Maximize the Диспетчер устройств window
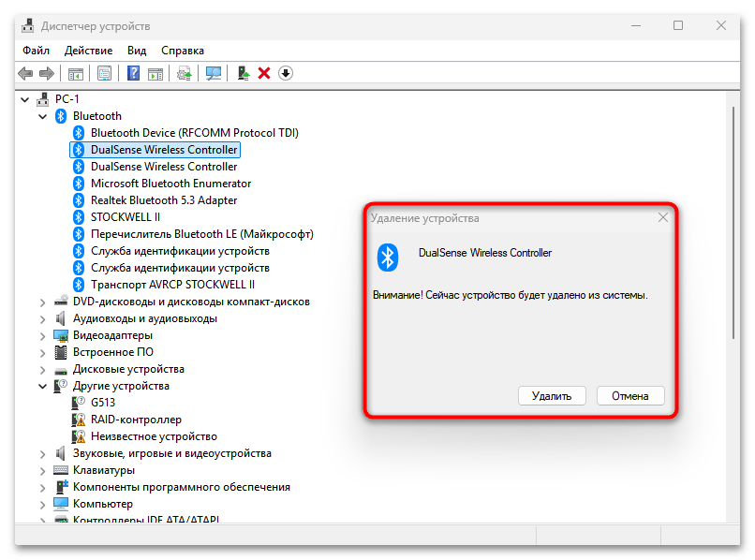Image resolution: width=755 pixels, height=560 pixels. click(678, 25)
